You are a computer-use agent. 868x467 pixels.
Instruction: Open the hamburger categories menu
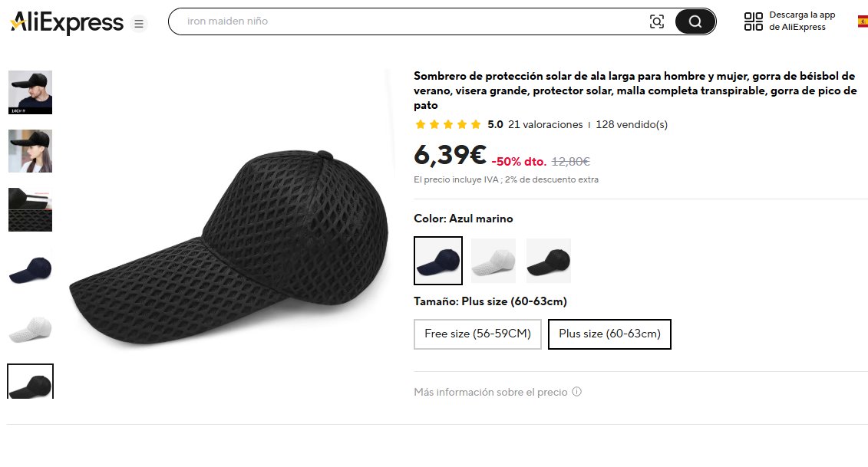click(139, 23)
